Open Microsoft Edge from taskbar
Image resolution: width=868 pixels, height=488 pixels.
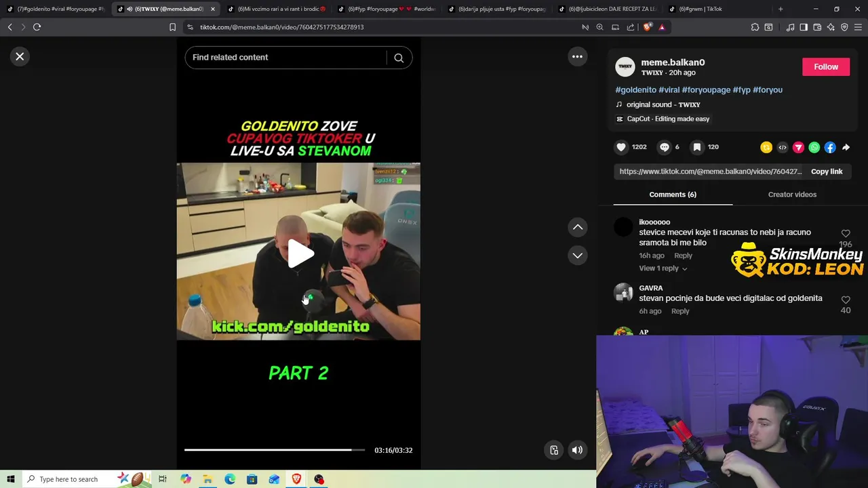point(230,479)
